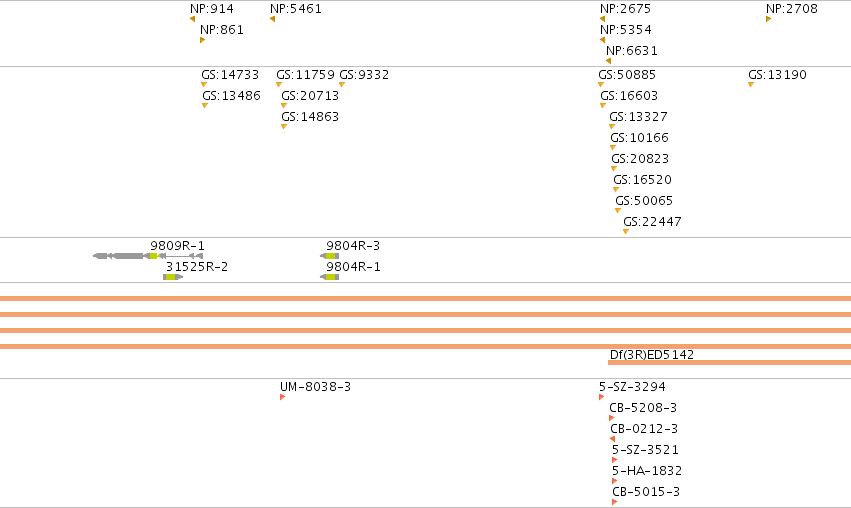Open the GS:14863 feature
The width and height of the screenshot is (851, 508).
310,117
